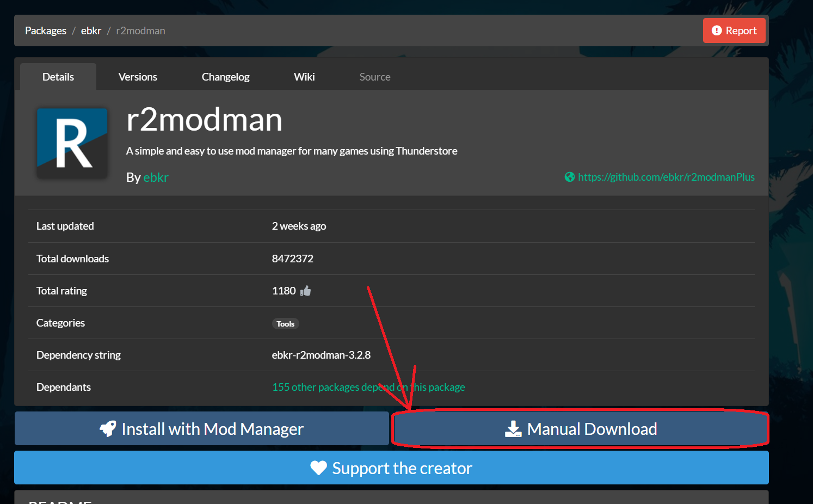The image size is (813, 504).
Task: Click the package description text
Action: [292, 151]
